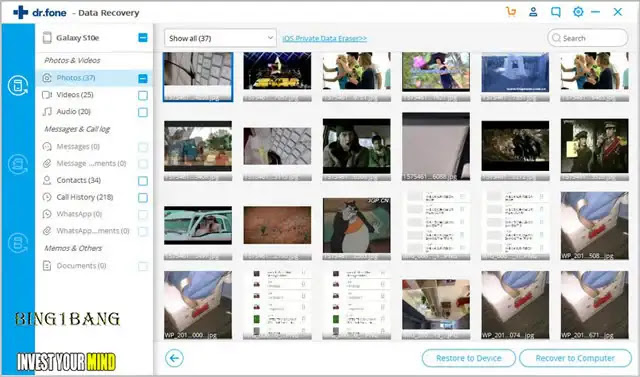The height and width of the screenshot is (377, 640).
Task: Select Photos (37) category
Action: point(76,78)
